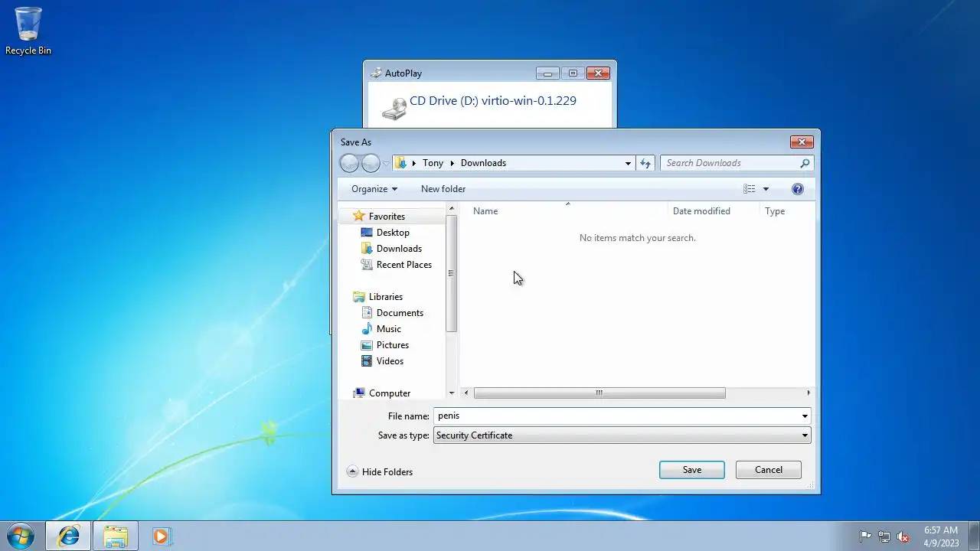This screenshot has width=980, height=551.
Task: Change your view icon button
Action: tap(749, 189)
